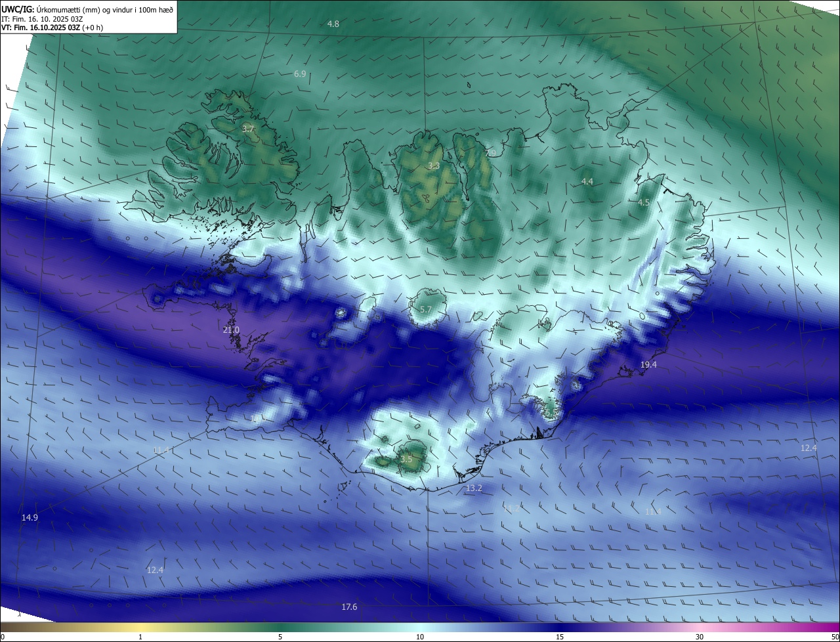Viewport: 840px width, 642px height.
Task: Click the 6.9 value label
Action: click(300, 74)
